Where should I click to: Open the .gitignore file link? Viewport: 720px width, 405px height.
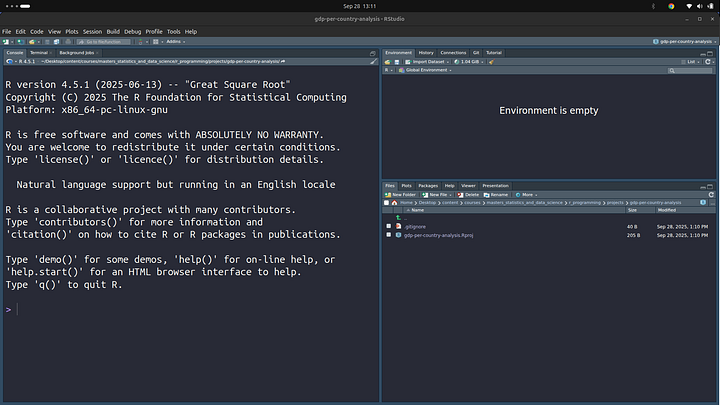pyautogui.click(x=415, y=227)
